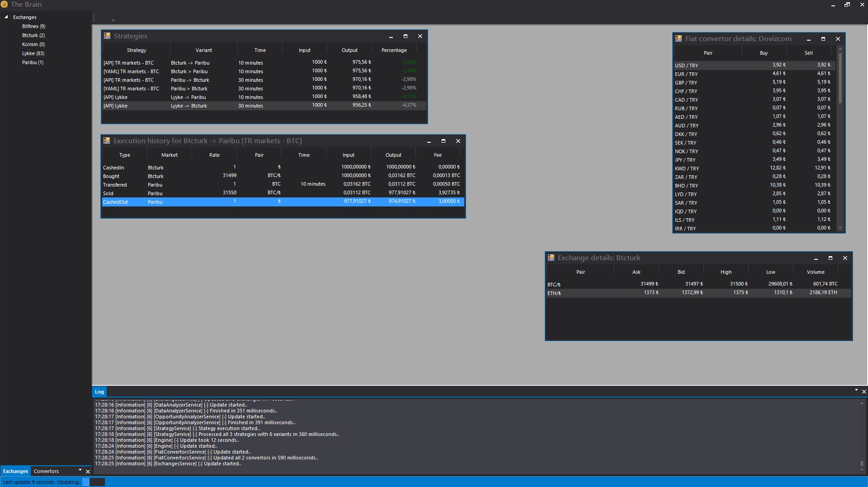The width and height of the screenshot is (868, 487).
Task: Select EUR / TRY fiat pair row
Action: (x=755, y=74)
